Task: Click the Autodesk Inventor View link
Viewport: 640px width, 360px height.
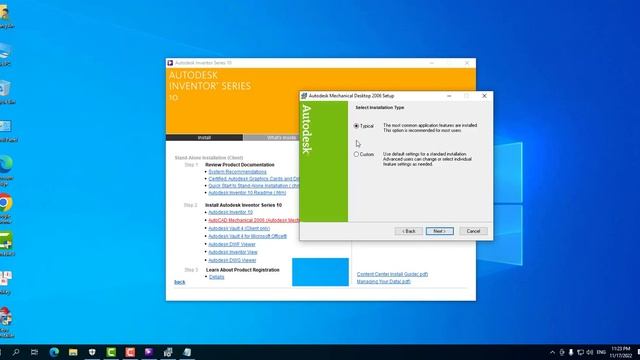Action: click(x=233, y=252)
